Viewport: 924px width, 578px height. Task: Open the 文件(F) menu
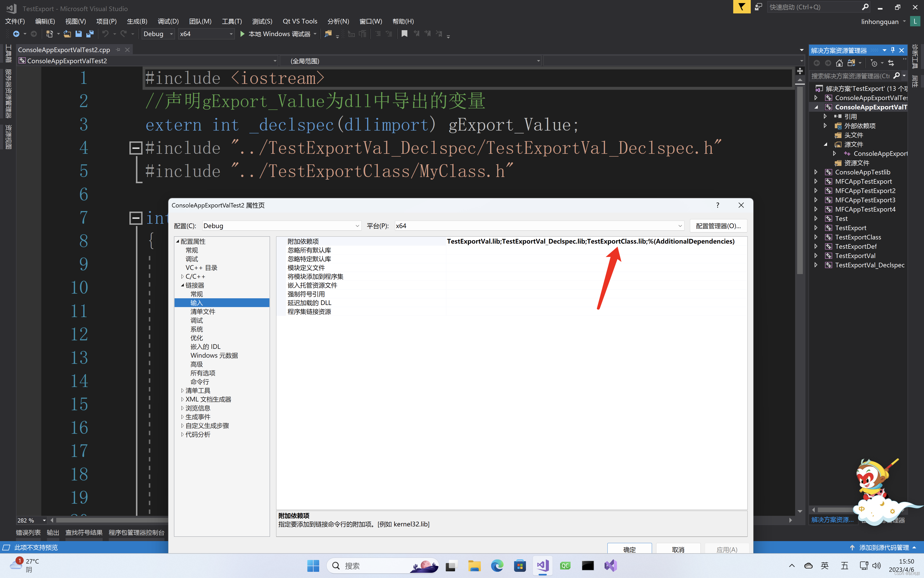[15, 21]
